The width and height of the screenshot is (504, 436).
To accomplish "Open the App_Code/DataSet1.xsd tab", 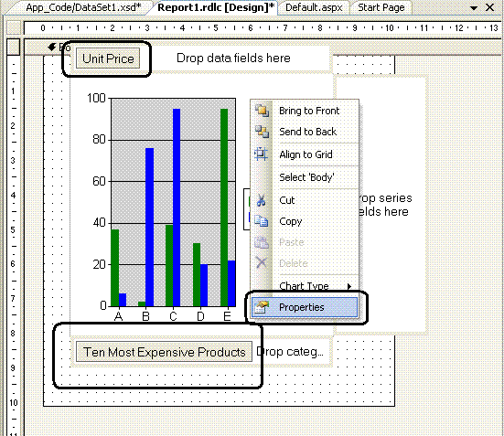I will click(83, 7).
